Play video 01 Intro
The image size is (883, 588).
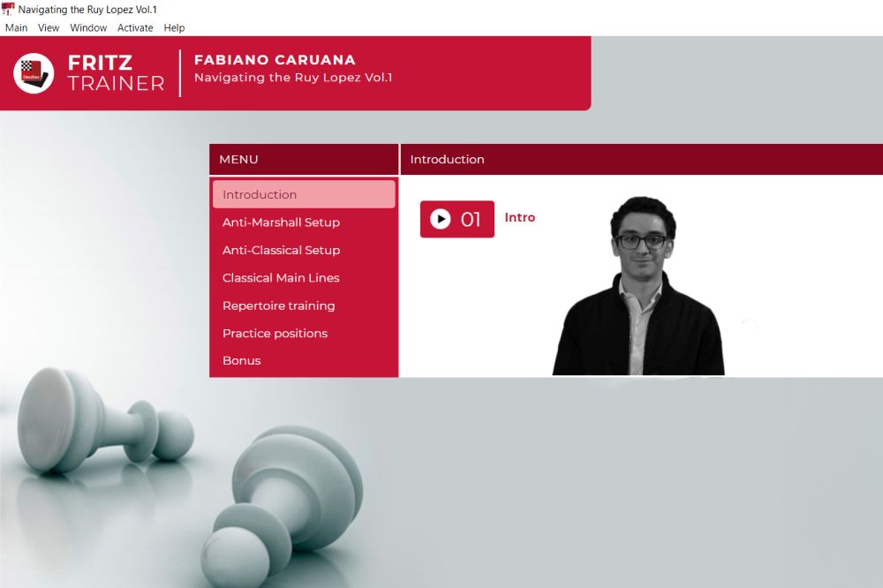coord(457,219)
